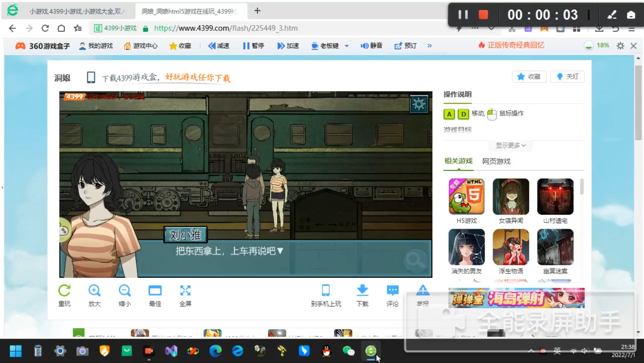Reload the page with refresh icon

pos(45,28)
